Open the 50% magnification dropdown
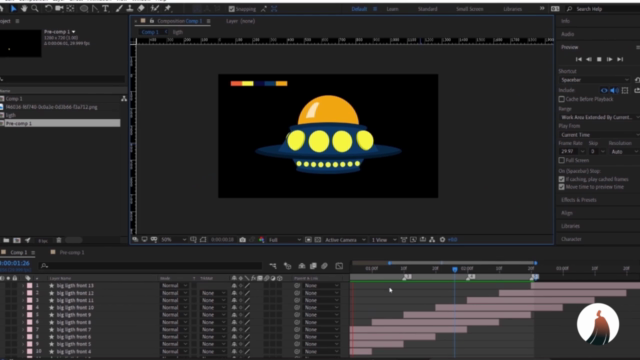640x360 pixels. pyautogui.click(x=173, y=240)
